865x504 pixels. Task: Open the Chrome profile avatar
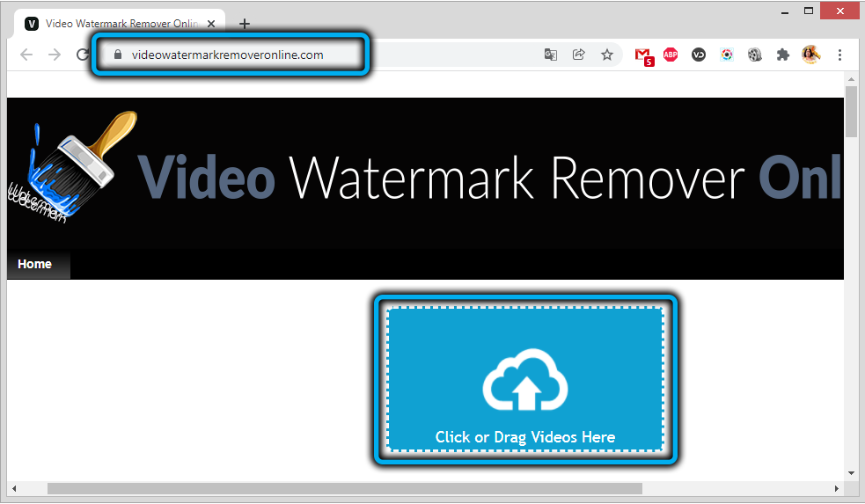tap(810, 55)
